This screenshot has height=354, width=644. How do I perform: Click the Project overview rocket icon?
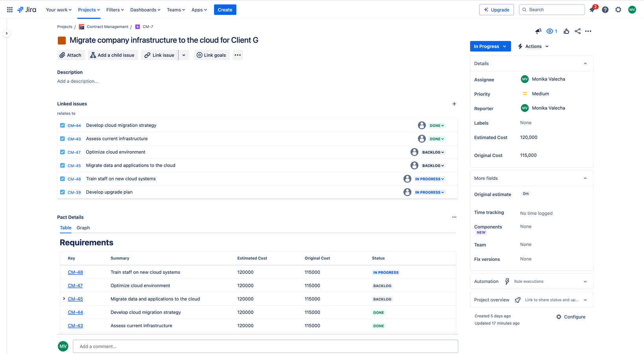[x=518, y=300]
